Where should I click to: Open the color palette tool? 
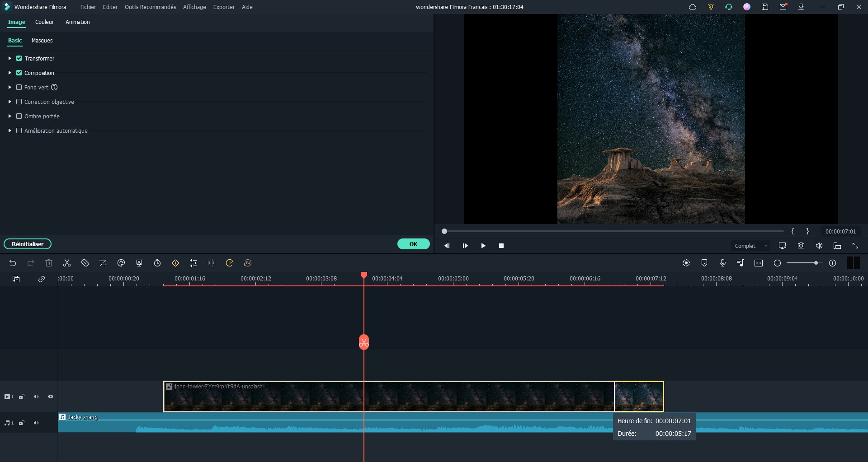click(121, 263)
